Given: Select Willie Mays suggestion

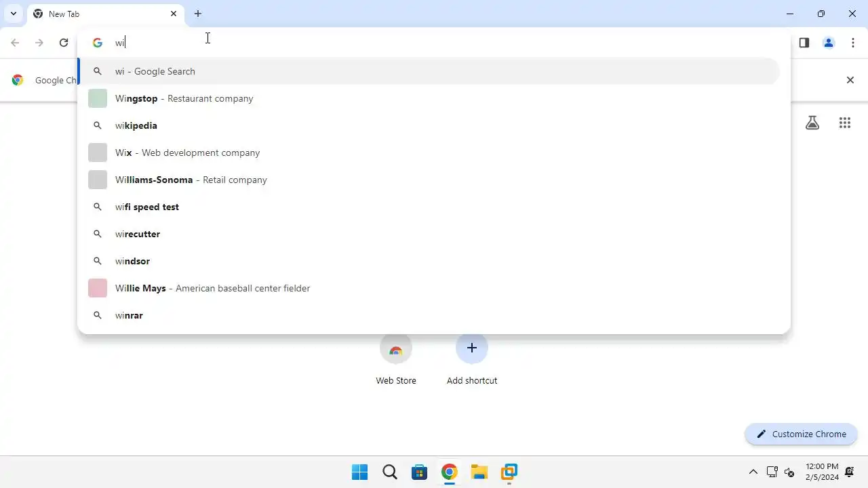Looking at the screenshot, I should pyautogui.click(x=429, y=288).
